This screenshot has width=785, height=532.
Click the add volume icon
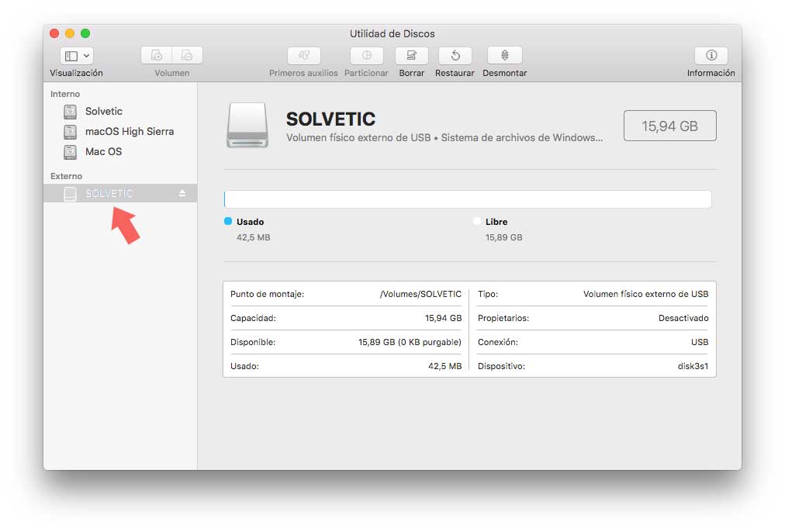click(157, 55)
